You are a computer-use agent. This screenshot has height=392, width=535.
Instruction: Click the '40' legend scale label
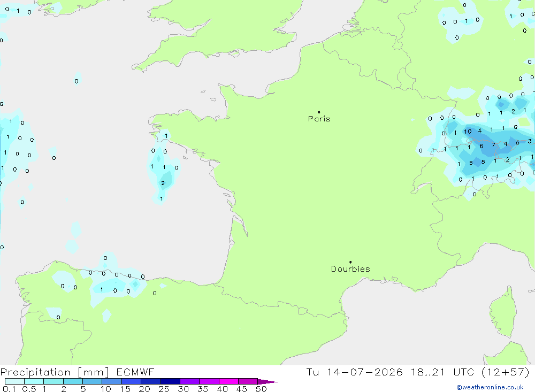[222, 389]
